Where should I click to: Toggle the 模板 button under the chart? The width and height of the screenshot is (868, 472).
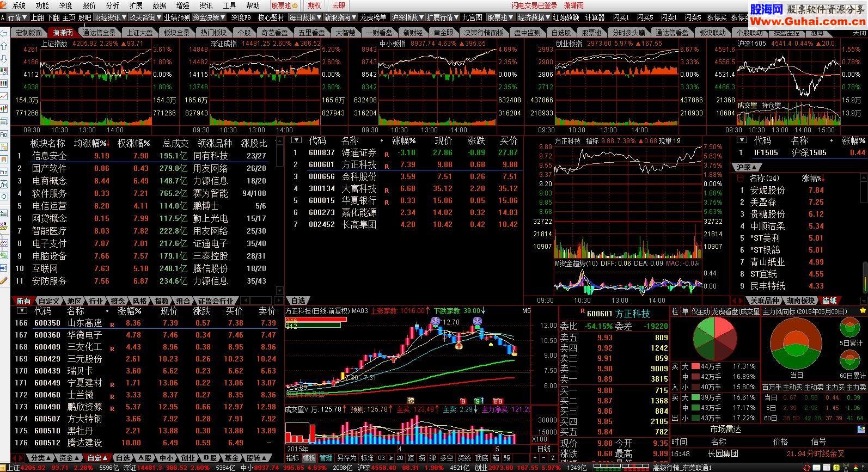309,458
